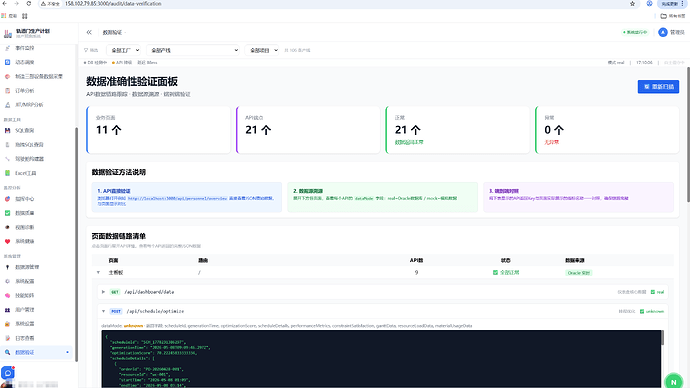Screen dimensions: 690x388
Task: Collapse the sidebar with the double-chevron icon
Action: point(89,32)
